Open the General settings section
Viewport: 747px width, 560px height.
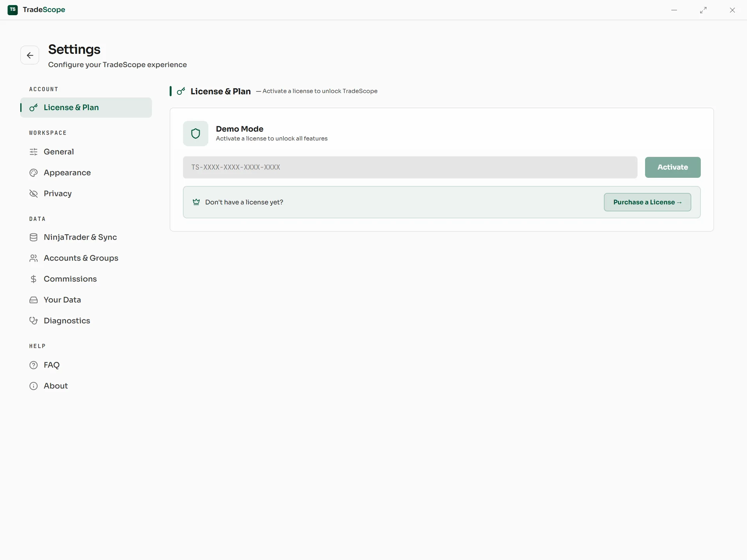(86, 152)
